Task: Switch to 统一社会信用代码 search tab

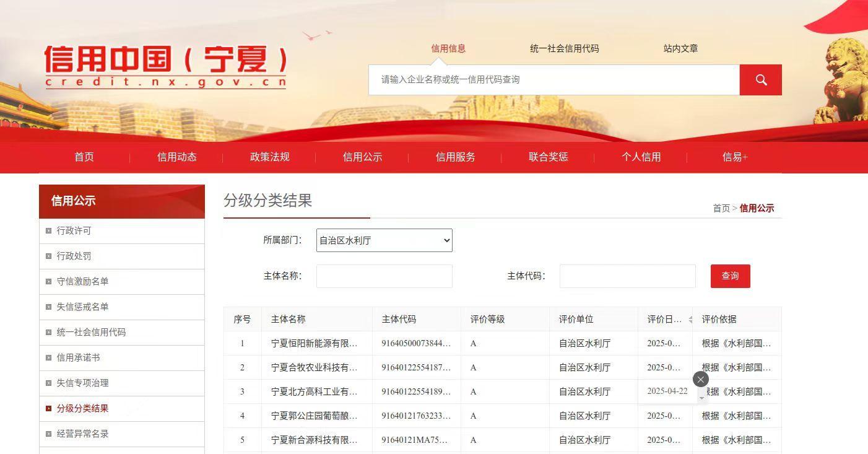Action: pyautogui.click(x=564, y=48)
